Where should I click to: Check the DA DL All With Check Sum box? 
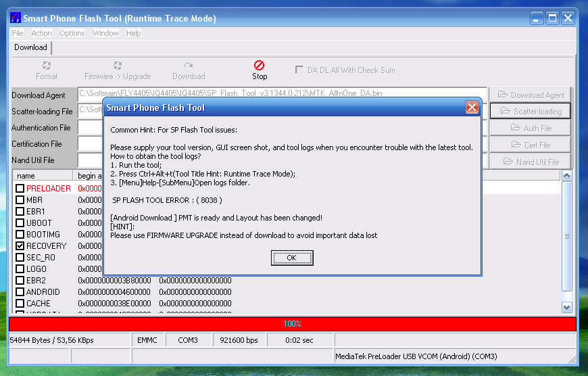[x=299, y=70]
